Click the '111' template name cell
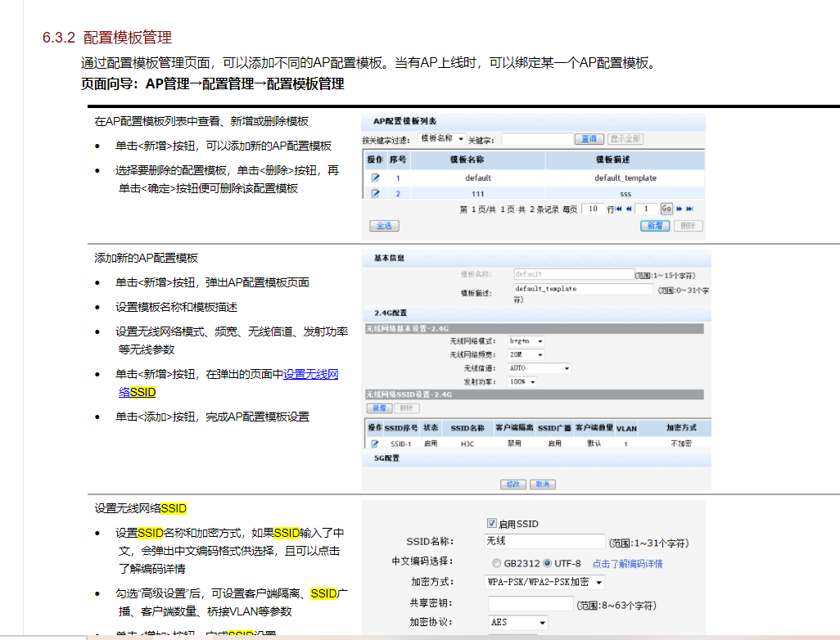This screenshot has width=840, height=640. [478, 194]
